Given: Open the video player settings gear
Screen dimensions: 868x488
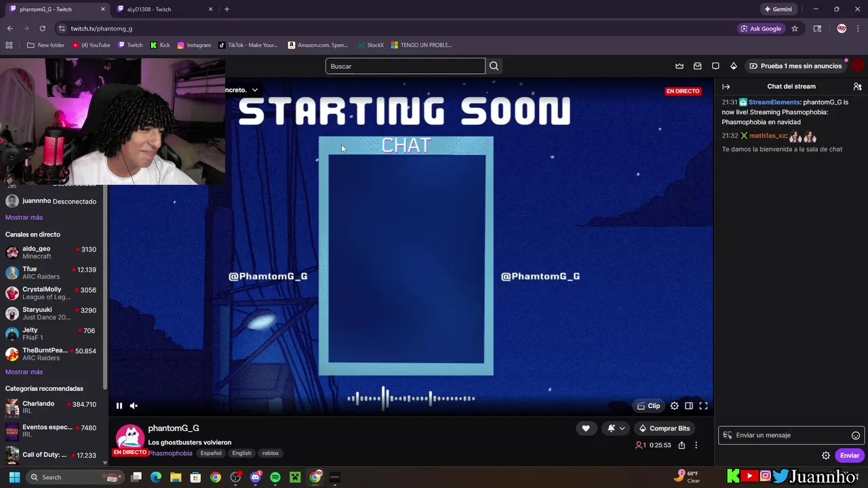Looking at the screenshot, I should coord(674,406).
